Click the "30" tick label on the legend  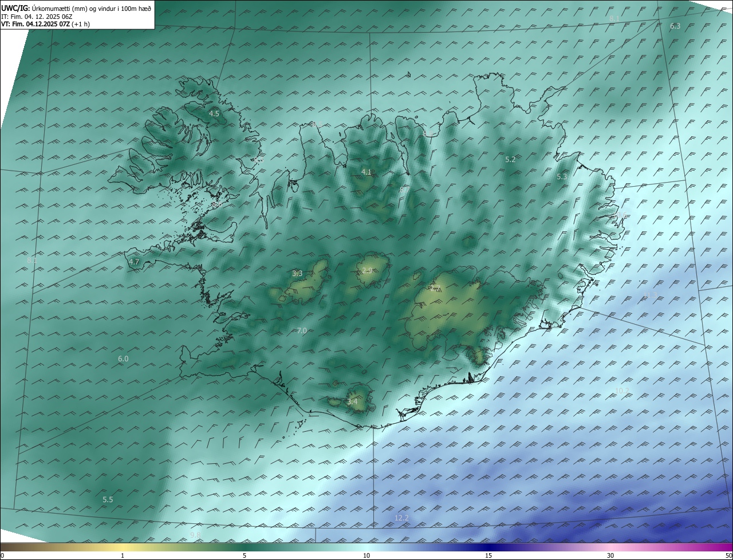tap(610, 555)
